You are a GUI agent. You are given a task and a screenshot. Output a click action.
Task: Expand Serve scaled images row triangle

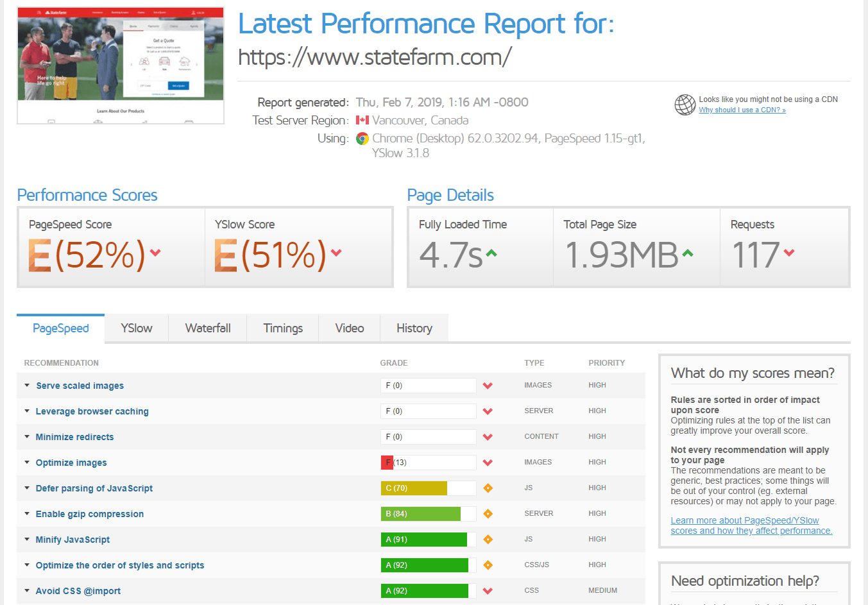(27, 385)
